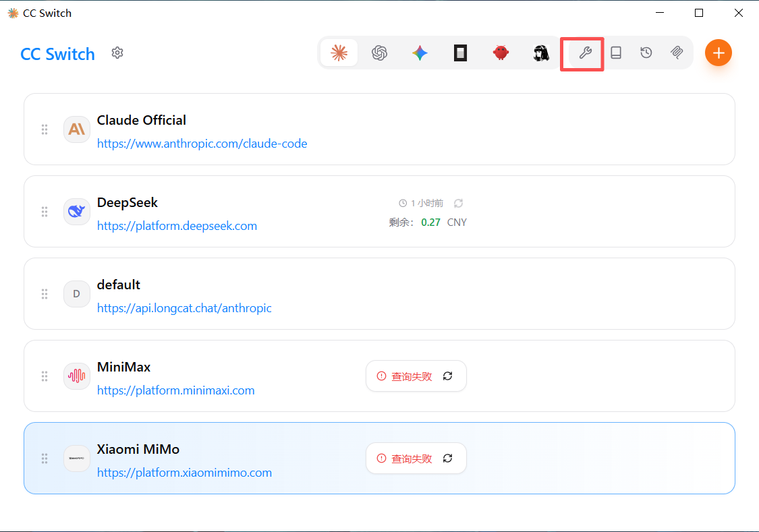
Task: Refresh the DeepSeek balance query
Action: click(458, 203)
